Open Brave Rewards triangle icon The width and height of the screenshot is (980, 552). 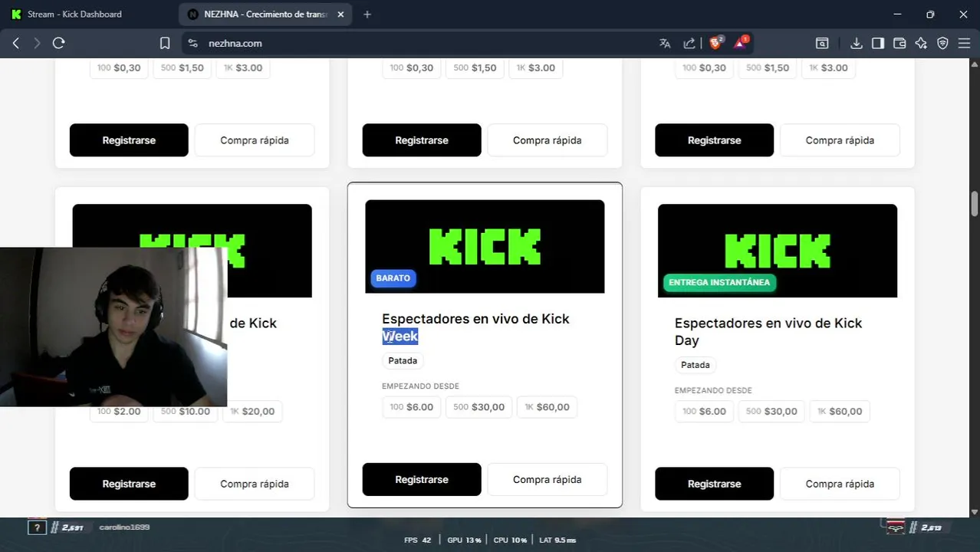pyautogui.click(x=741, y=43)
